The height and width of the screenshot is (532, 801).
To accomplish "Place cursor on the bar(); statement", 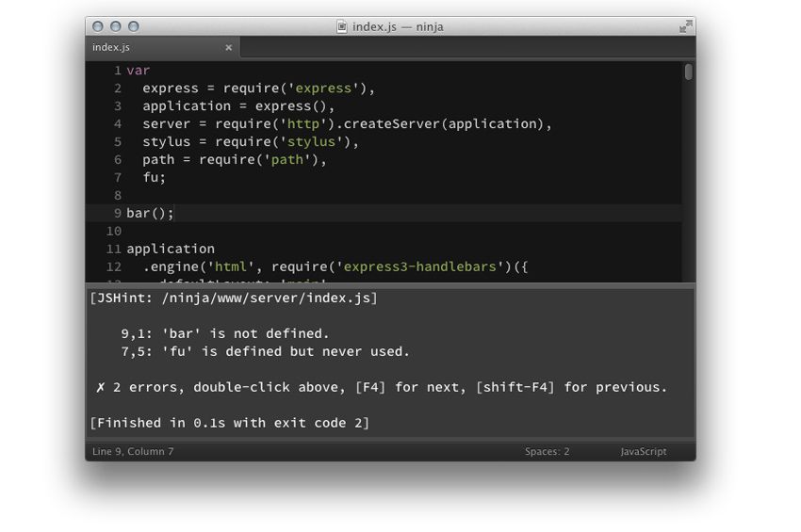I will (x=150, y=213).
